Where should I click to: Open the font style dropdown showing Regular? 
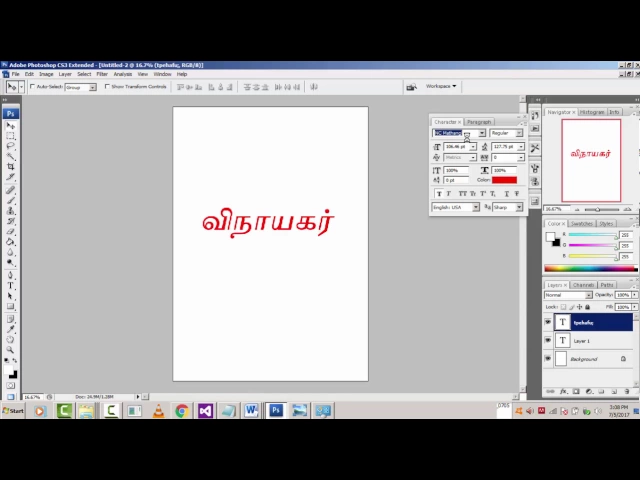click(506, 133)
